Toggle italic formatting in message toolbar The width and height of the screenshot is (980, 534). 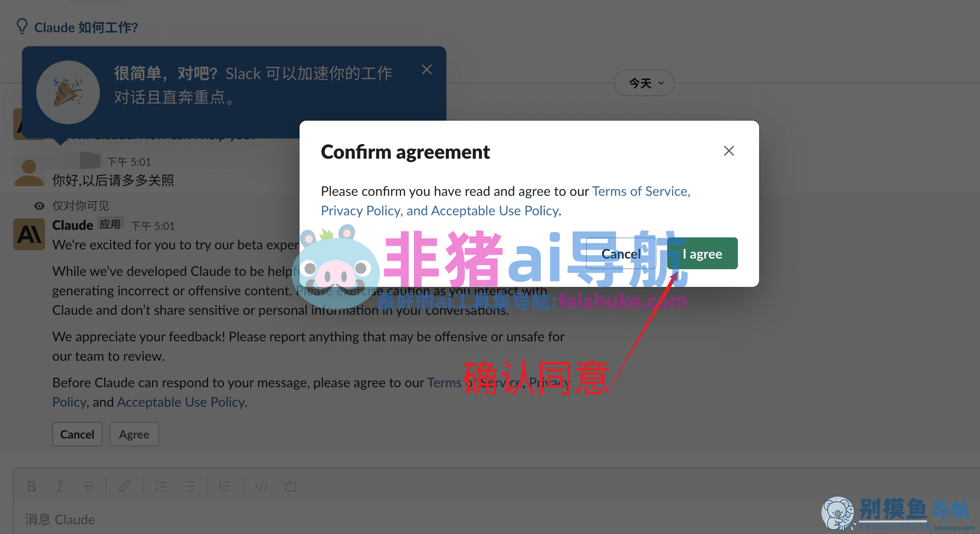point(60,486)
